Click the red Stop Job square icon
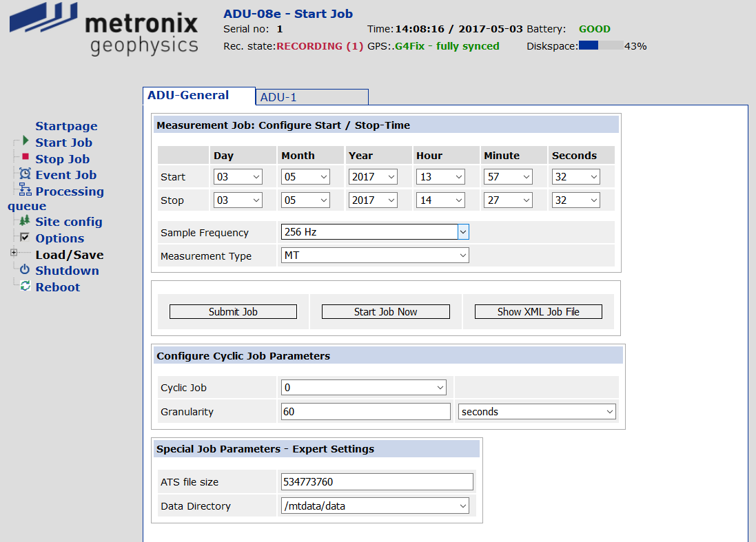The image size is (756, 542). [25, 156]
